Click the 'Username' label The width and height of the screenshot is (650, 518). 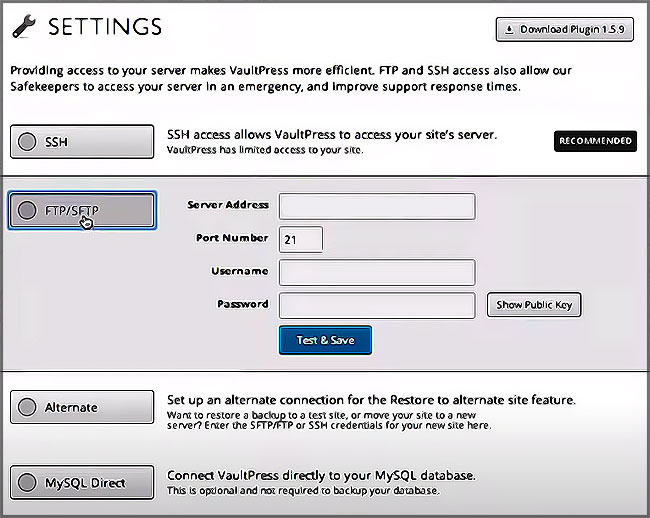click(240, 271)
